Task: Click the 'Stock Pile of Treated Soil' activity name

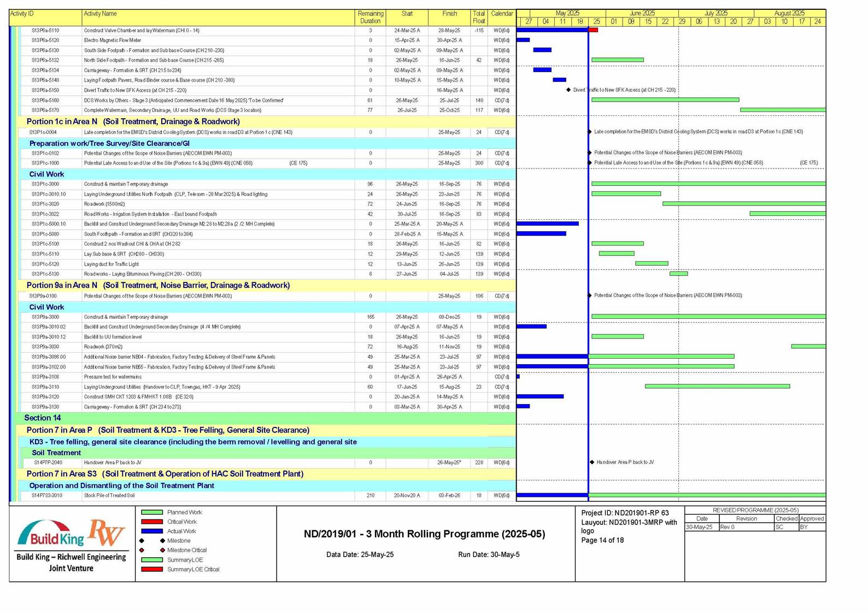Action: pyautogui.click(x=109, y=496)
